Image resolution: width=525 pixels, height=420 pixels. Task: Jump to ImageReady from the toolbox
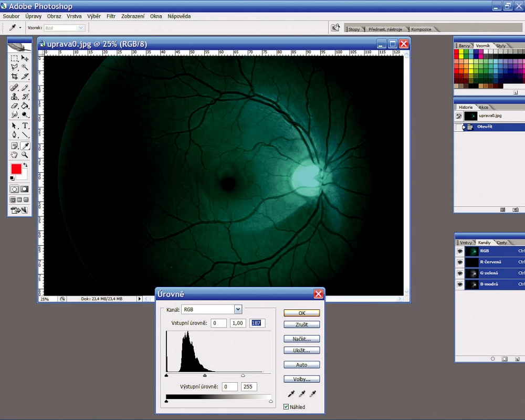click(19, 211)
